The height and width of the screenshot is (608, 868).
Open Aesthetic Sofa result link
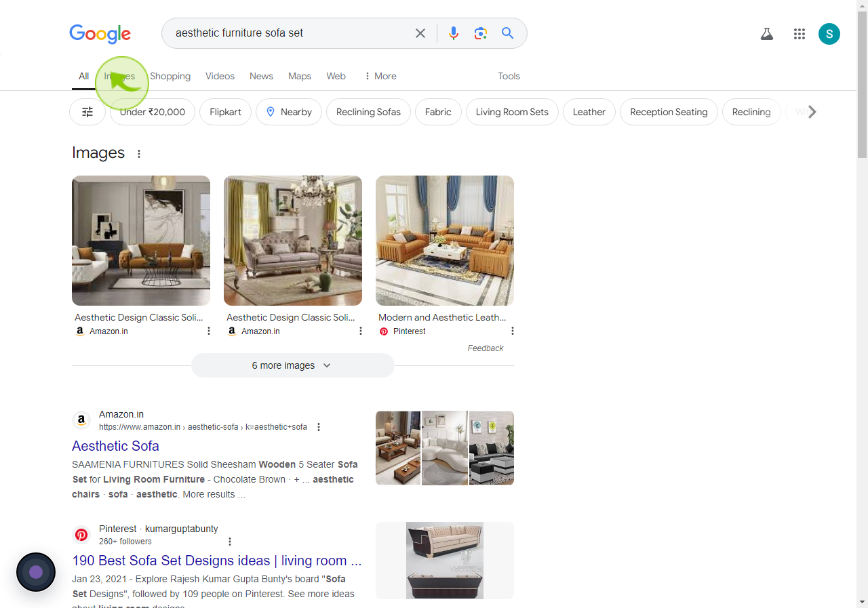[x=115, y=446]
